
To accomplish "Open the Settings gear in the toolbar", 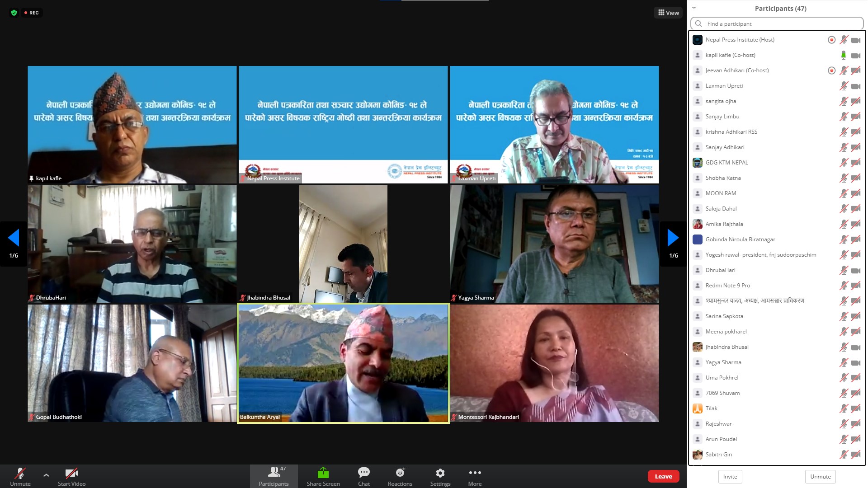I will tap(440, 476).
